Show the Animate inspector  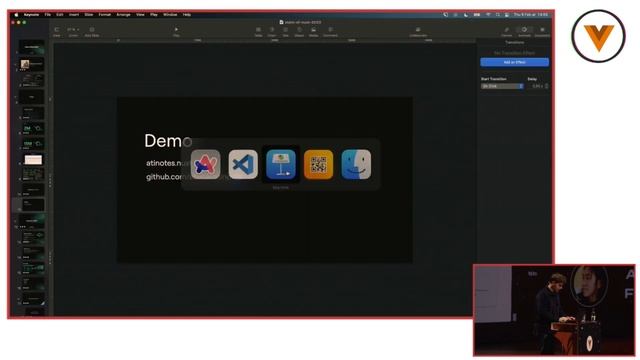pos(524,32)
